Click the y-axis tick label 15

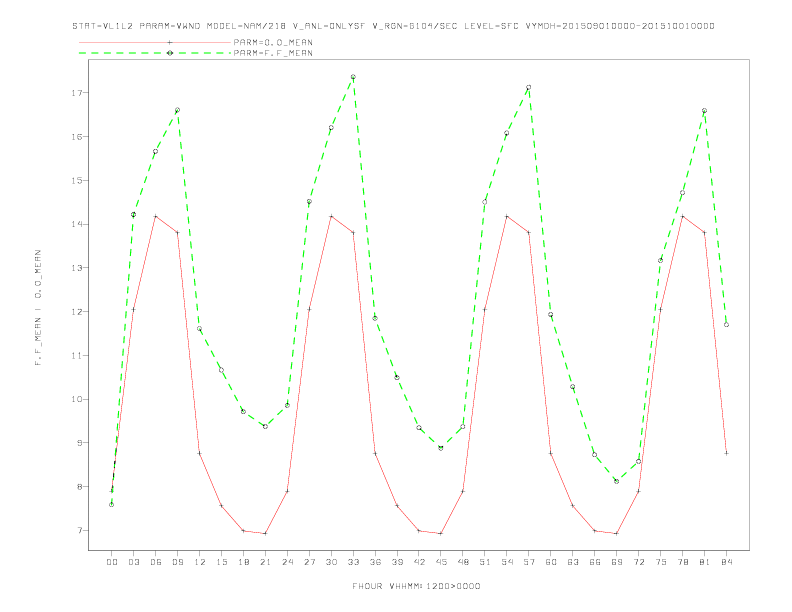[x=77, y=180]
